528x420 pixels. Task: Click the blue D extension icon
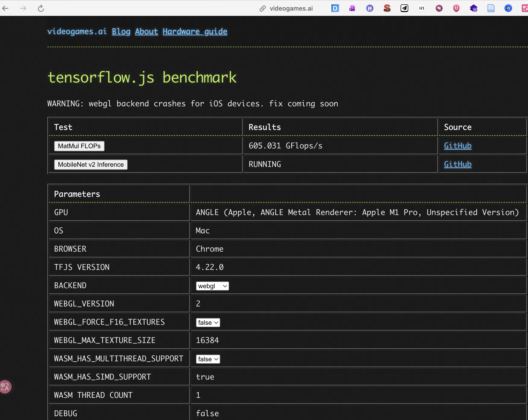pos(335,8)
